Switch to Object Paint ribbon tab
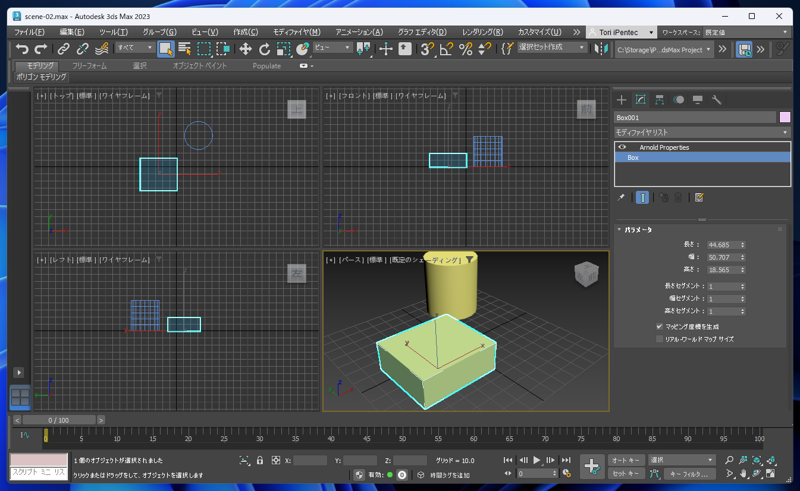The height and width of the screenshot is (491, 800). (x=199, y=66)
